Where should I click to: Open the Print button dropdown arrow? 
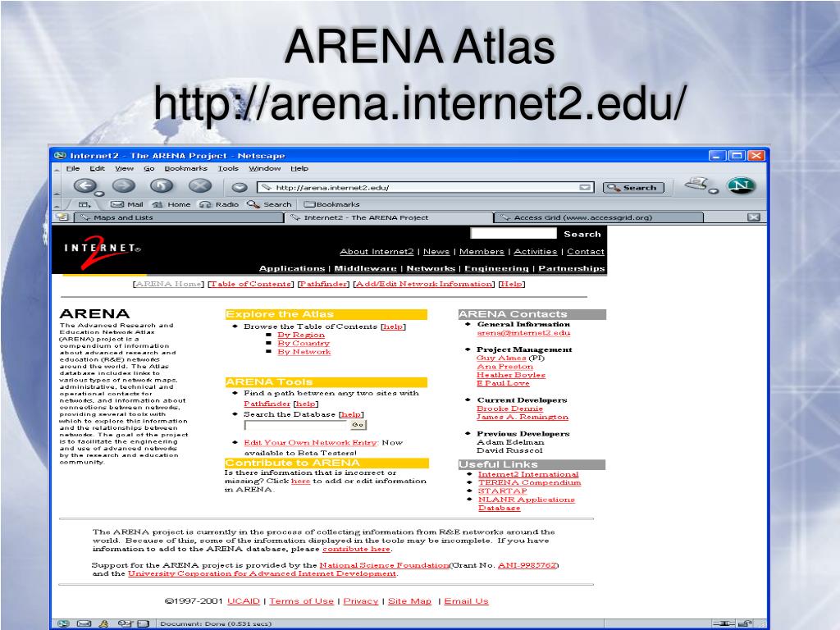pyautogui.click(x=713, y=191)
